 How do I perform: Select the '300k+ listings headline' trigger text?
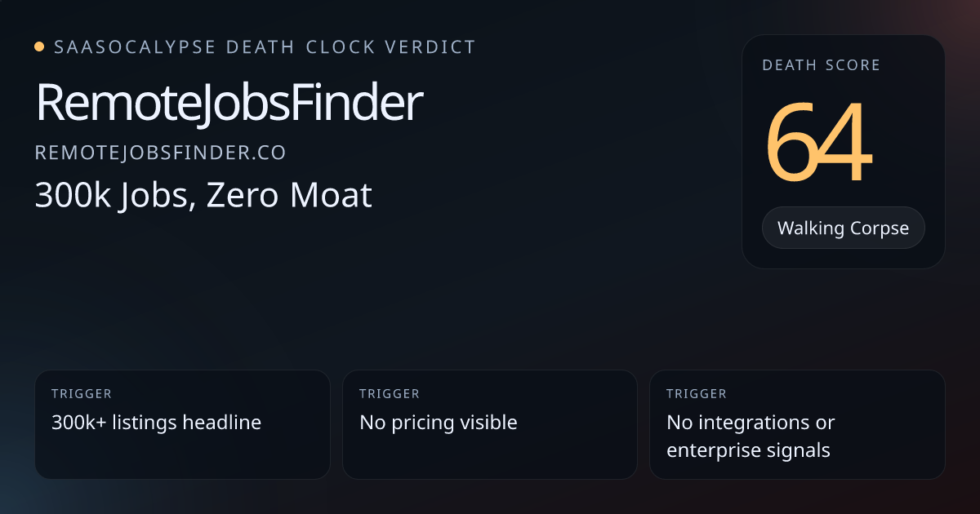tap(156, 423)
